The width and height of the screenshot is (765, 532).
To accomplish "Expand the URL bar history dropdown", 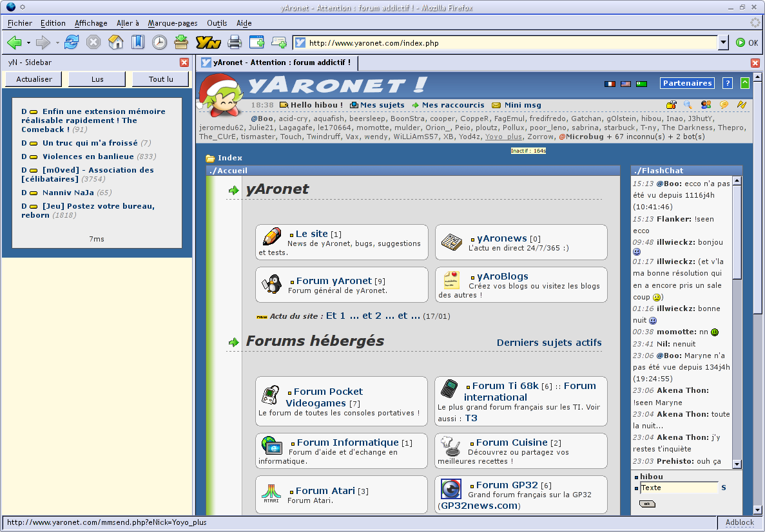I will point(723,43).
